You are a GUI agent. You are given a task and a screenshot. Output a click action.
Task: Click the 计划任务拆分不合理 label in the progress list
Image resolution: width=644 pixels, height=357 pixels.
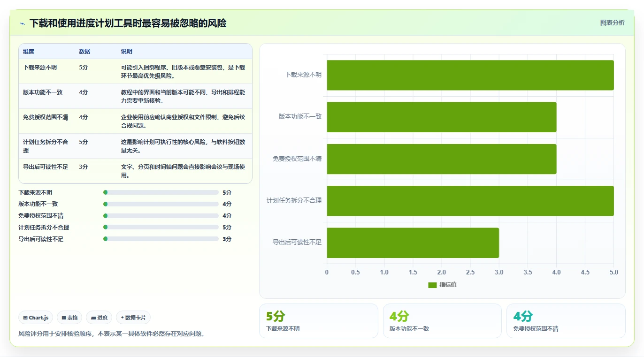tap(44, 228)
